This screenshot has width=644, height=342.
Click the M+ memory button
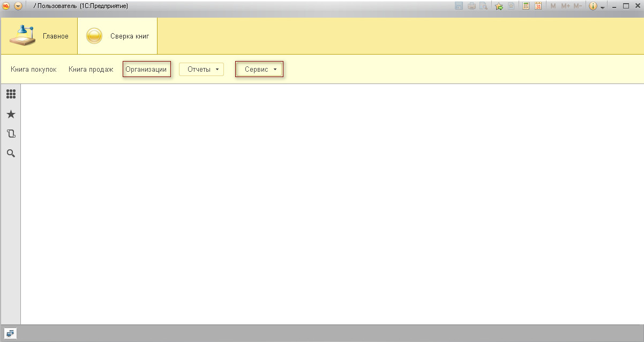point(565,6)
